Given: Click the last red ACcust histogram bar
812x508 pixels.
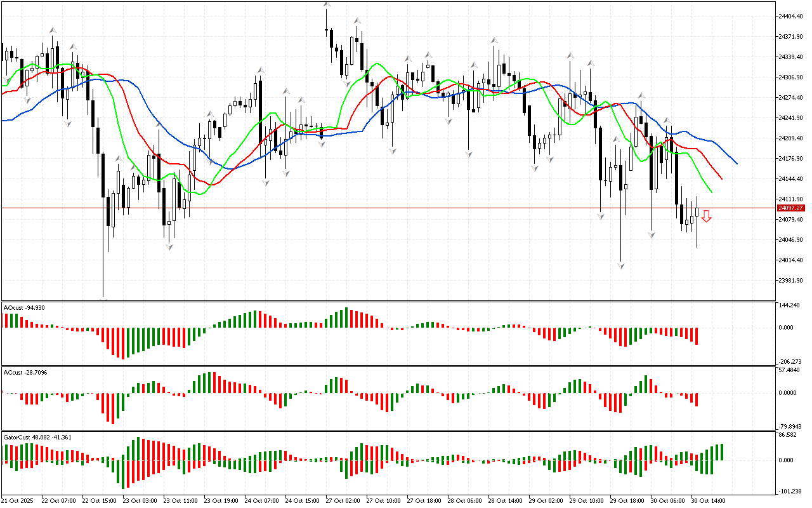Looking at the screenshot, I should pyautogui.click(x=697, y=399).
